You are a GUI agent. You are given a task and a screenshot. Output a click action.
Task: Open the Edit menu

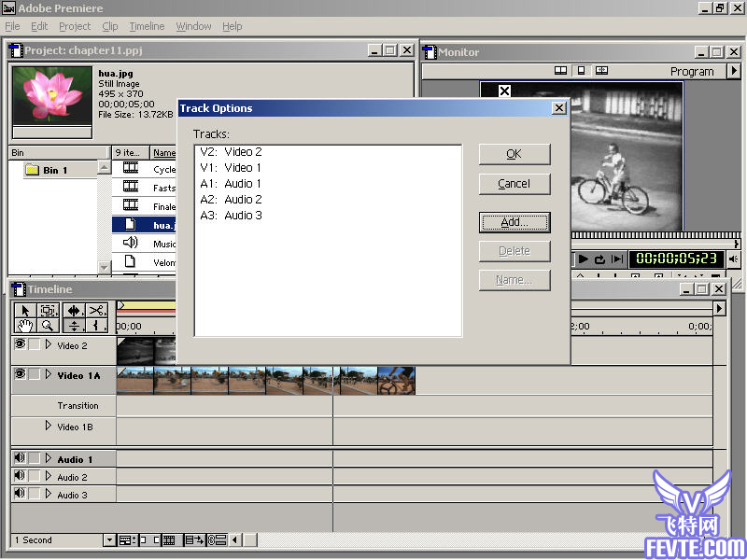coord(39,26)
